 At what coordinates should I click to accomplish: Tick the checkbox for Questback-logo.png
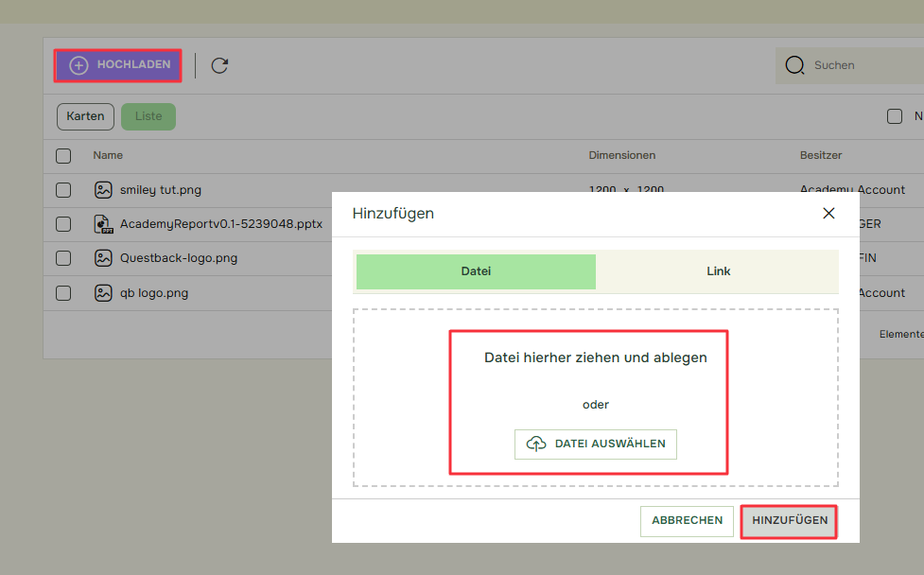(63, 258)
